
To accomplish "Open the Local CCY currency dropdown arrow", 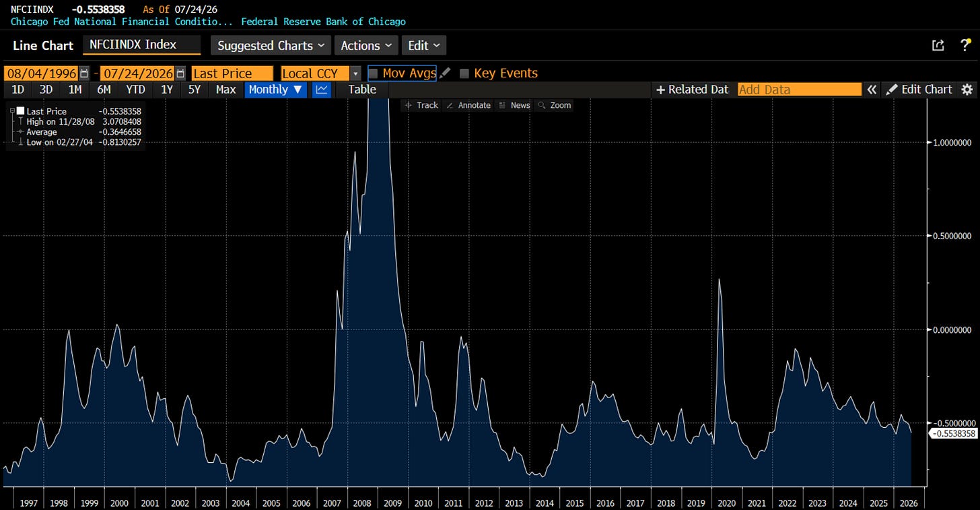I will pos(355,73).
